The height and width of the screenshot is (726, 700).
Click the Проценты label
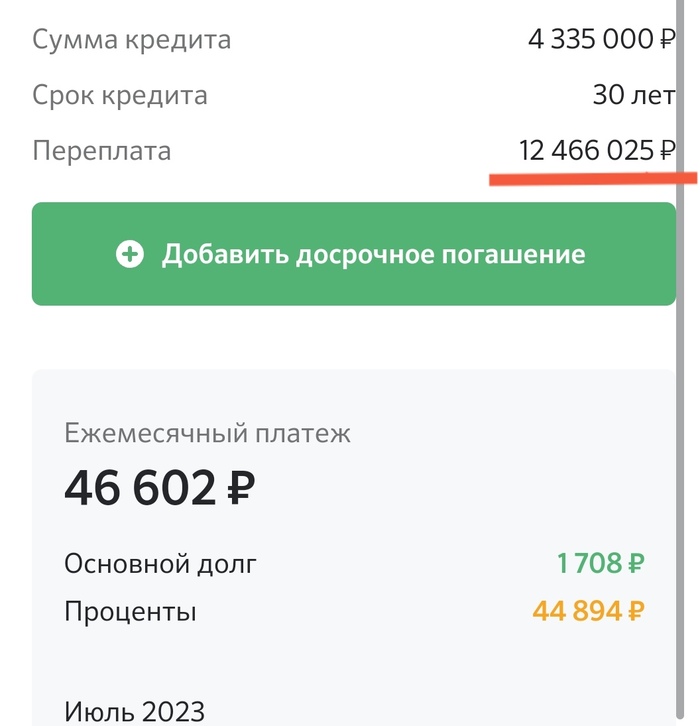coord(130,611)
